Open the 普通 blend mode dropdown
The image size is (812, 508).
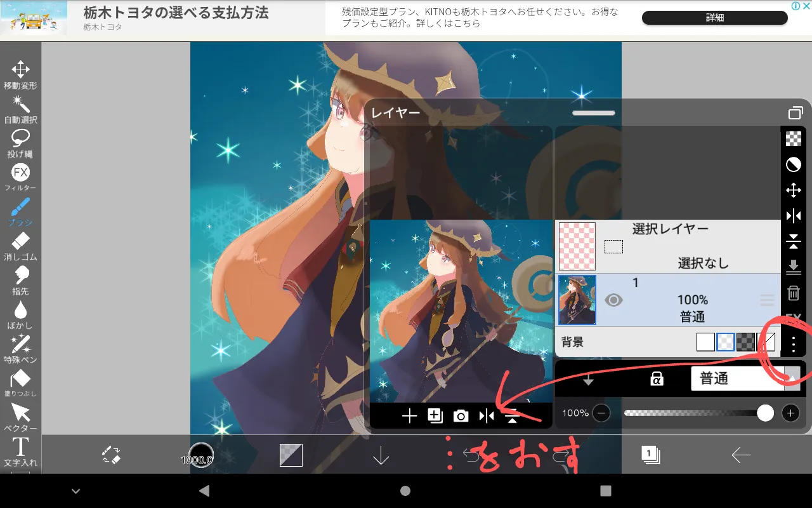coord(745,378)
